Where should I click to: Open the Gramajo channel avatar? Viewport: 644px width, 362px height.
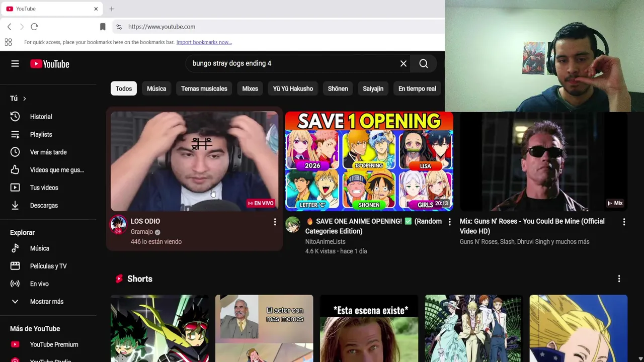click(118, 224)
